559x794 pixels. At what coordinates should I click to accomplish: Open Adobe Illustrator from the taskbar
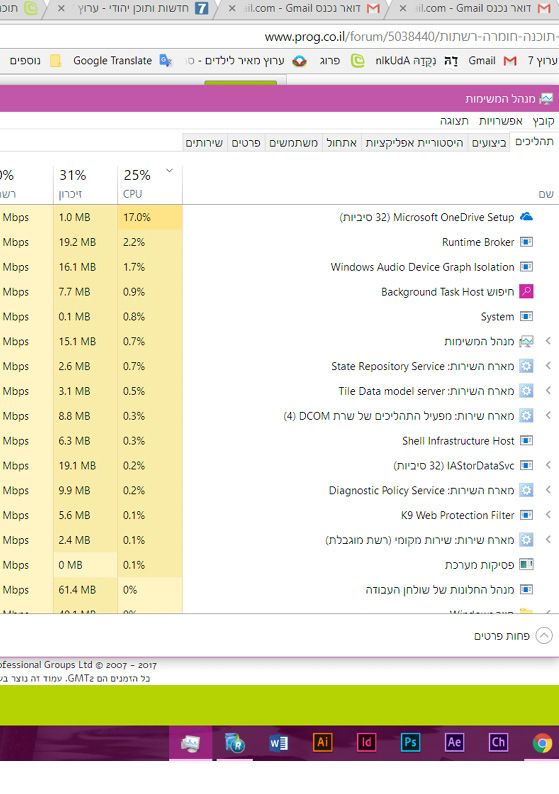[322, 742]
